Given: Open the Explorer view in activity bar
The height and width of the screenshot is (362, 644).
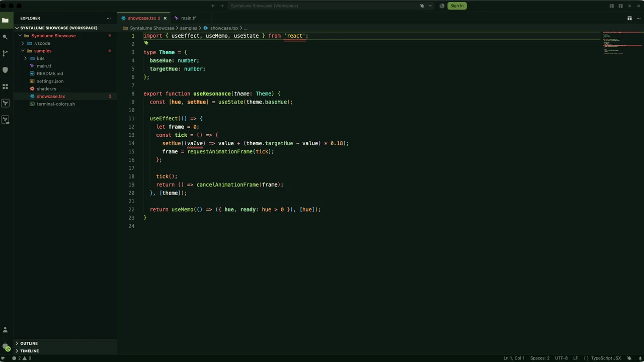Looking at the screenshot, I should [5, 20].
